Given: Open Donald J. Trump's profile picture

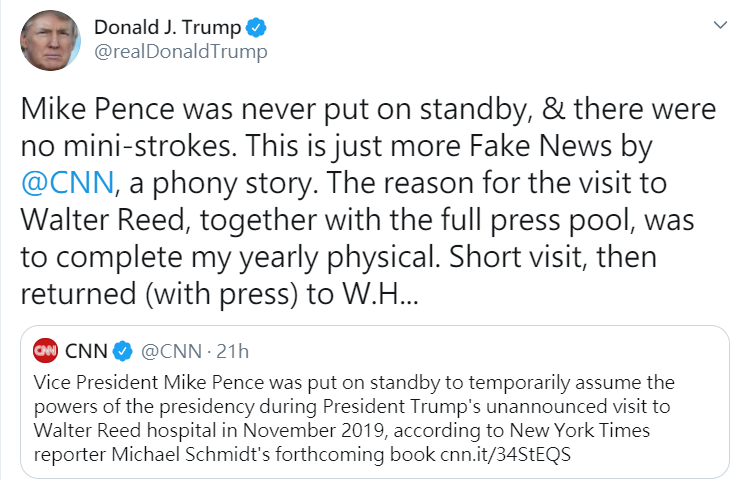Looking at the screenshot, I should [x=48, y=40].
